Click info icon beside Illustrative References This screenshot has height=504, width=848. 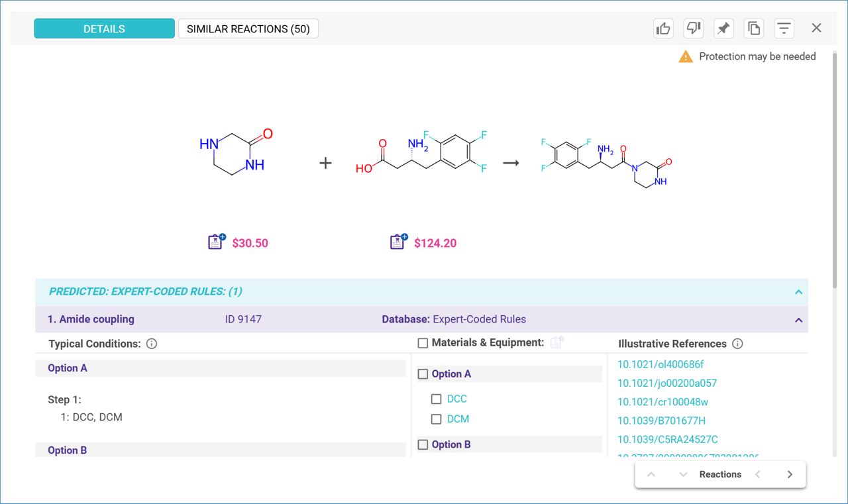point(737,344)
